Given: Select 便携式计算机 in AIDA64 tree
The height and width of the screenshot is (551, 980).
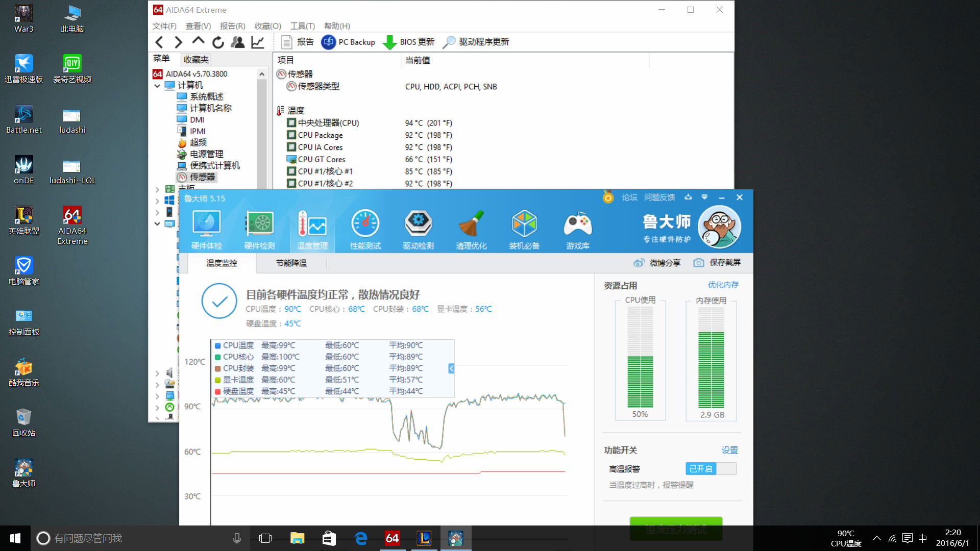Looking at the screenshot, I should [x=208, y=166].
